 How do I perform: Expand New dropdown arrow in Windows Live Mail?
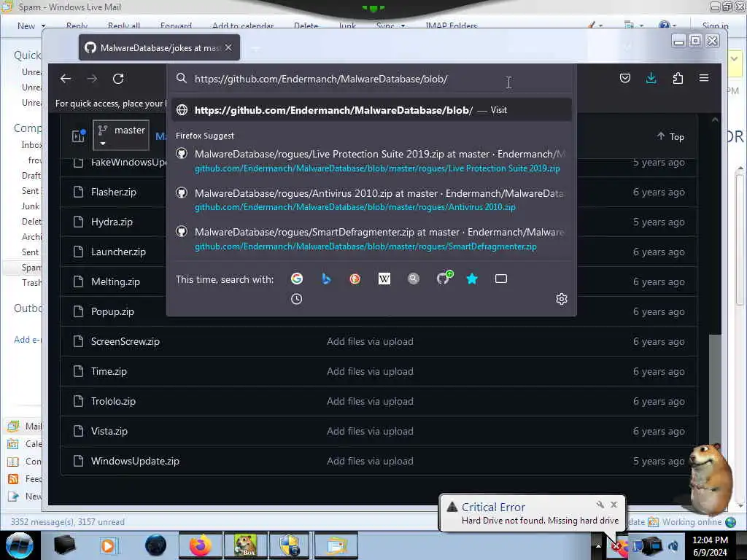click(x=43, y=26)
